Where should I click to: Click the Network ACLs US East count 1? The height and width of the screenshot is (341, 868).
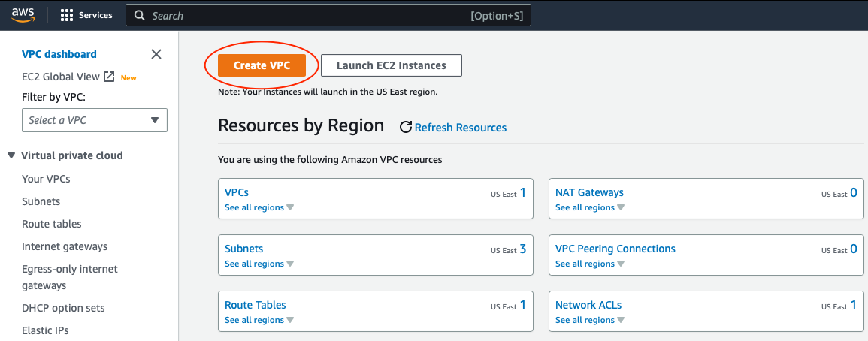point(854,306)
